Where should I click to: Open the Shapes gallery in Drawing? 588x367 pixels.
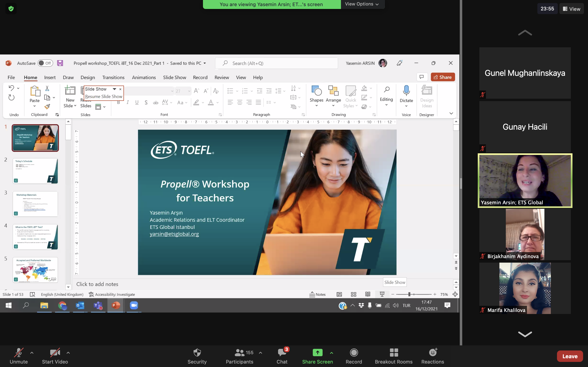coord(316,96)
